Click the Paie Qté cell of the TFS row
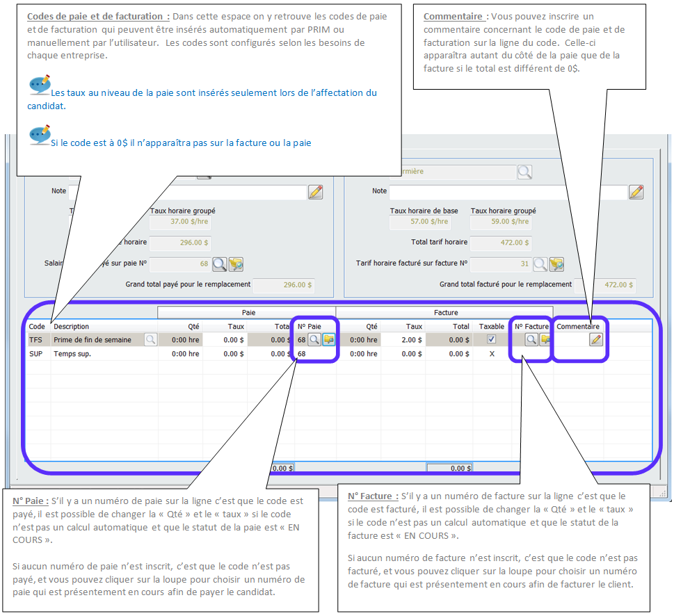 pos(179,340)
